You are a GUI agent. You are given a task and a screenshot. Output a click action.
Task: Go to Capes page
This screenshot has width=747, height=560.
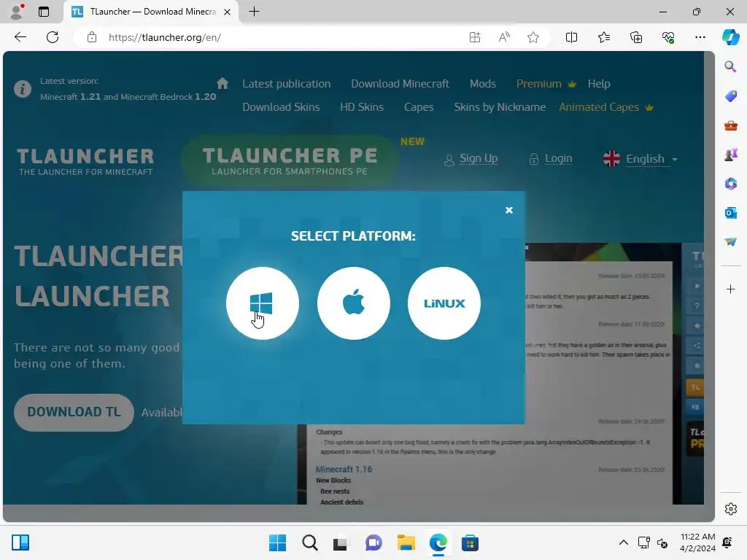[x=419, y=107]
